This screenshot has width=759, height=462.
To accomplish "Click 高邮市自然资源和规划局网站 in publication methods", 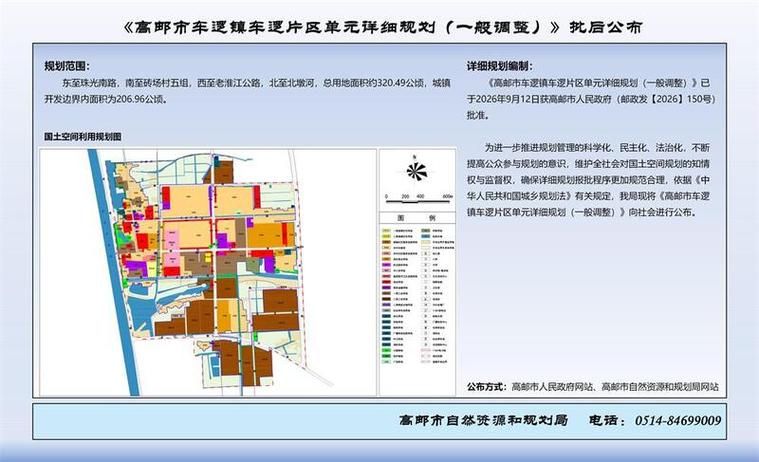I will 660,386.
